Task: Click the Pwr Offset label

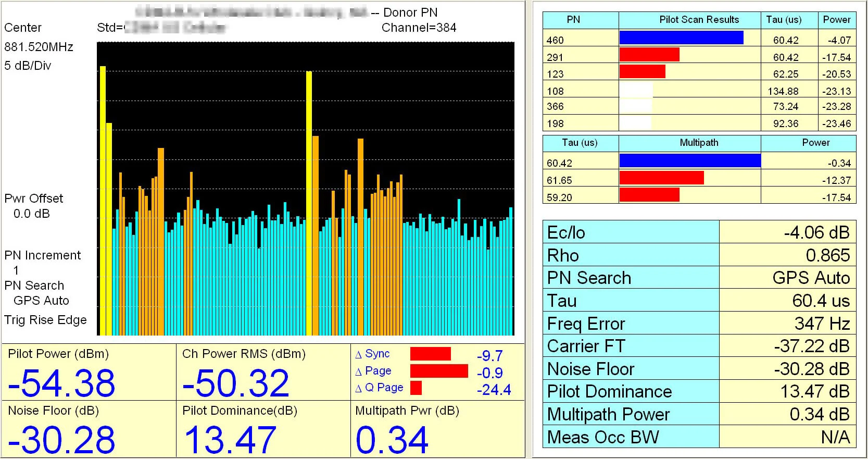Action: [34, 199]
